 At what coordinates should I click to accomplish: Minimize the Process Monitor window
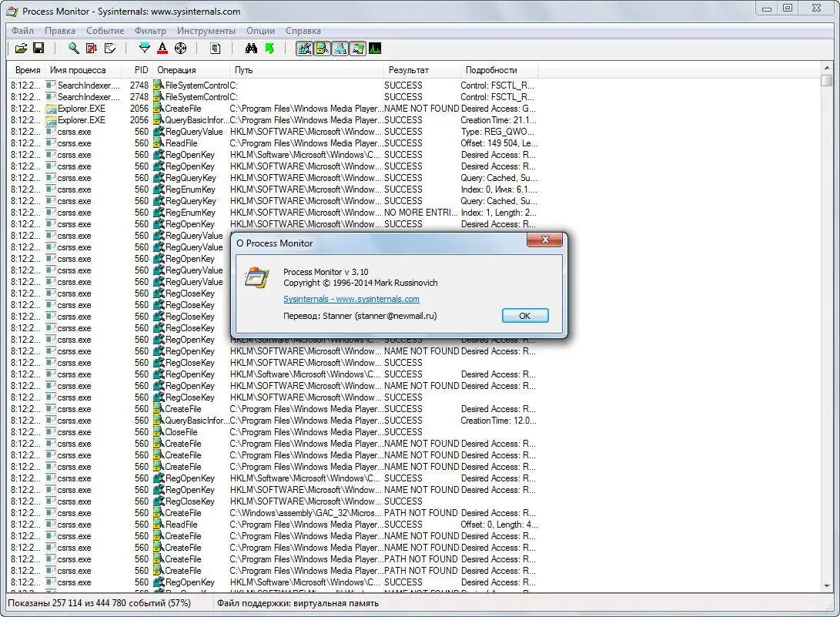[767, 8]
